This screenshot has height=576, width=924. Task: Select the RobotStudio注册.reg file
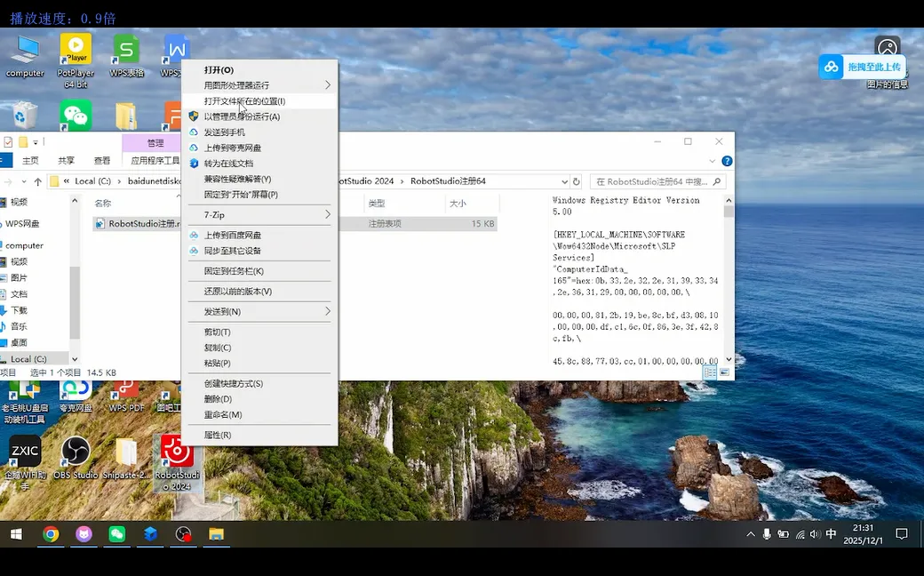pos(138,223)
